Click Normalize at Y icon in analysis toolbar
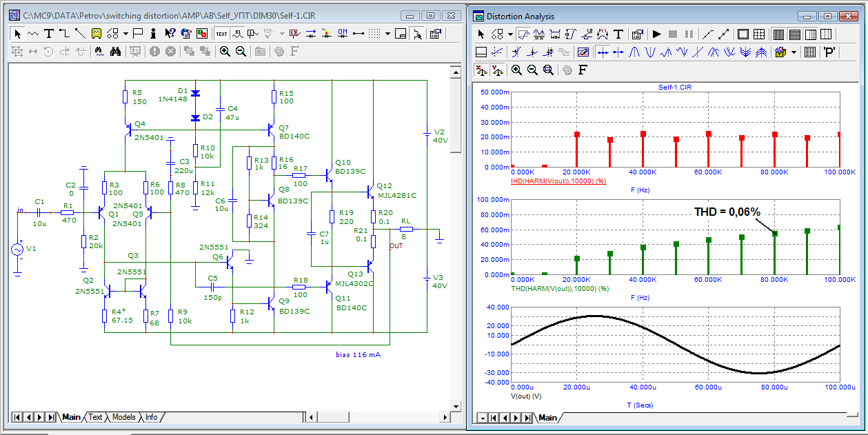 click(497, 70)
